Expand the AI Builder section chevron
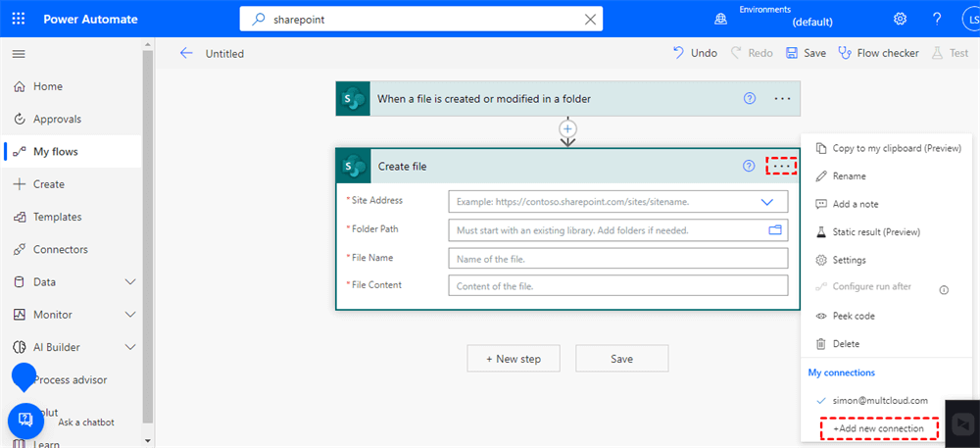This screenshot has height=448, width=980. pos(130,347)
